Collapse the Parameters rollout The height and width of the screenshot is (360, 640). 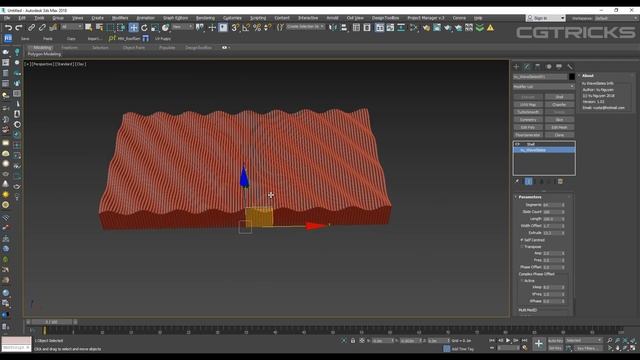pyautogui.click(x=530, y=197)
